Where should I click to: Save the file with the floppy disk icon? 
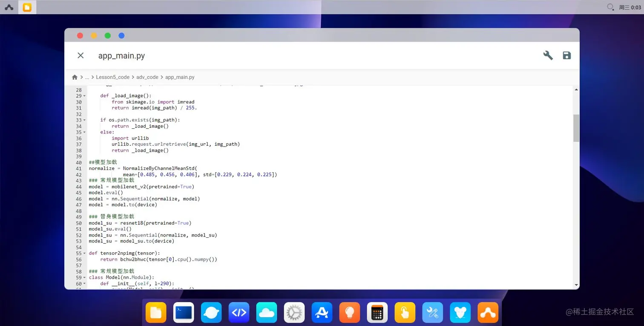pyautogui.click(x=566, y=55)
